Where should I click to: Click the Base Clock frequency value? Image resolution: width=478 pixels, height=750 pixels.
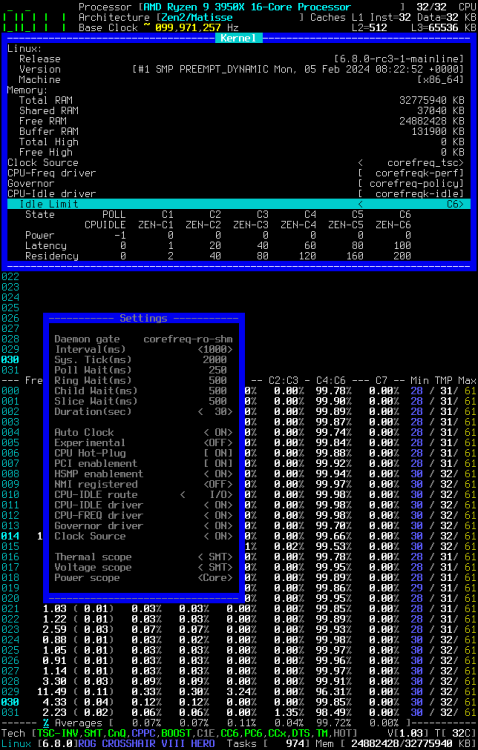[x=188, y=28]
